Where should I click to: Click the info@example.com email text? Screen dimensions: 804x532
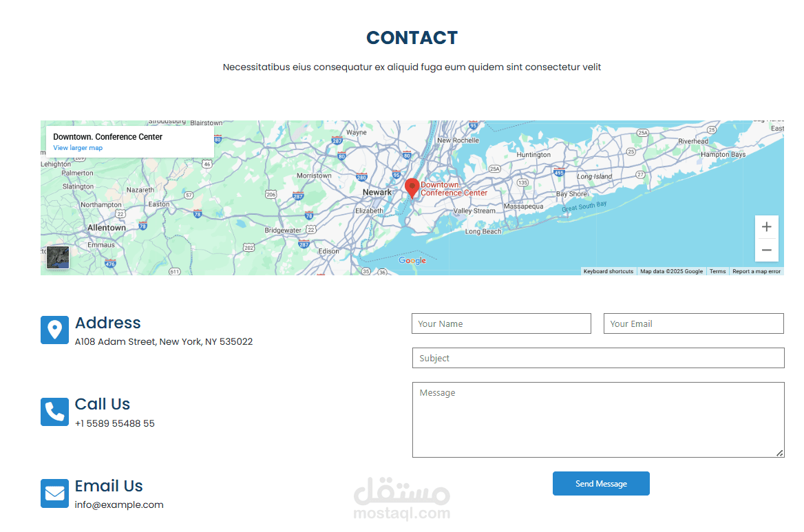(x=119, y=504)
